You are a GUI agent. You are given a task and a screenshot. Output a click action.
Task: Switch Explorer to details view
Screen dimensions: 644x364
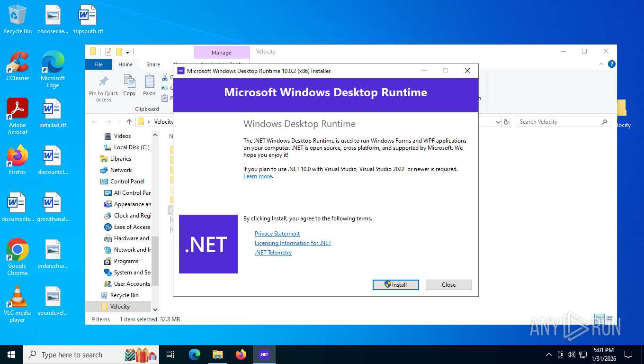[x=599, y=319]
